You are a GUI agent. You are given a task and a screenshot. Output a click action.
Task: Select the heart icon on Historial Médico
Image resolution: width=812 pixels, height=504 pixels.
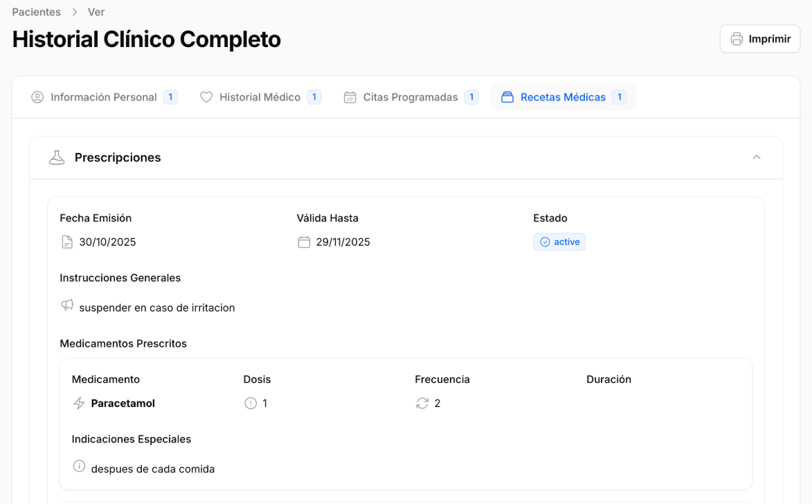tap(206, 97)
